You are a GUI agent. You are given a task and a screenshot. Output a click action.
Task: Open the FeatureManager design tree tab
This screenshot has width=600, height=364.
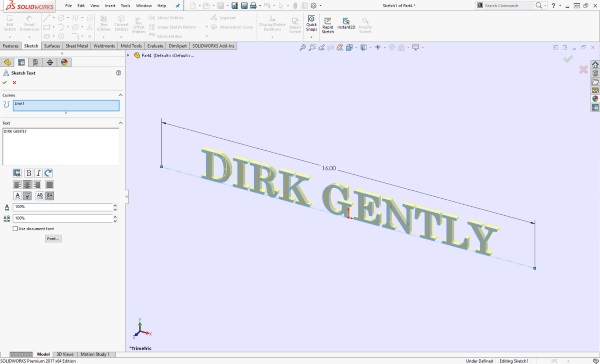pos(7,62)
